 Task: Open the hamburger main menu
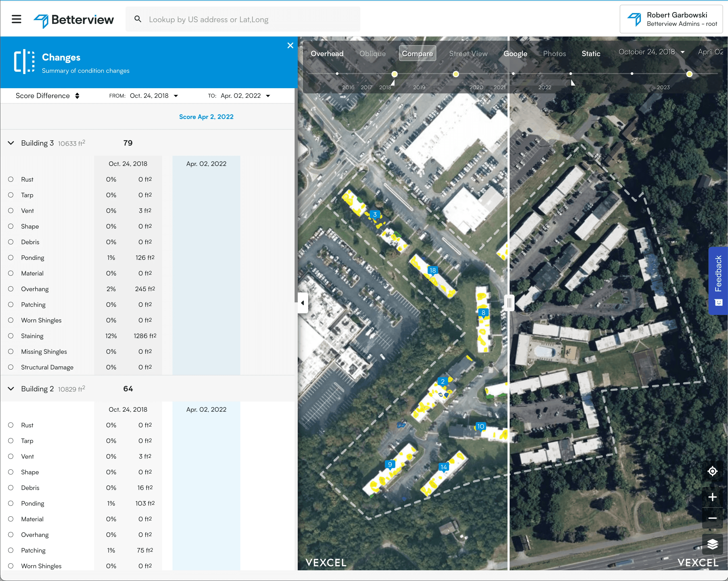click(16, 19)
